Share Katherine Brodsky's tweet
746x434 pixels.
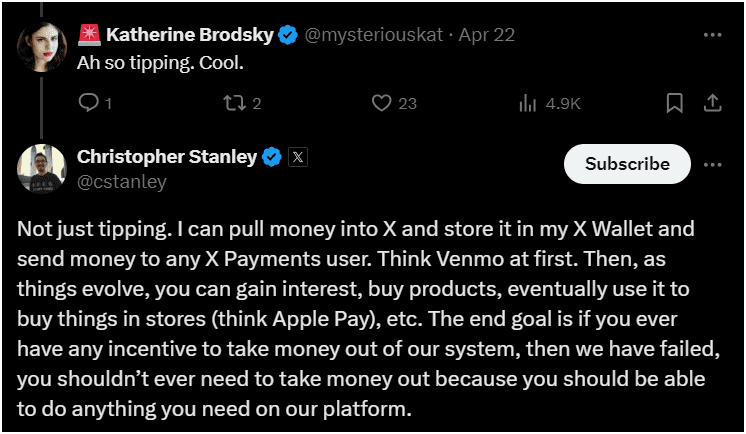(713, 103)
